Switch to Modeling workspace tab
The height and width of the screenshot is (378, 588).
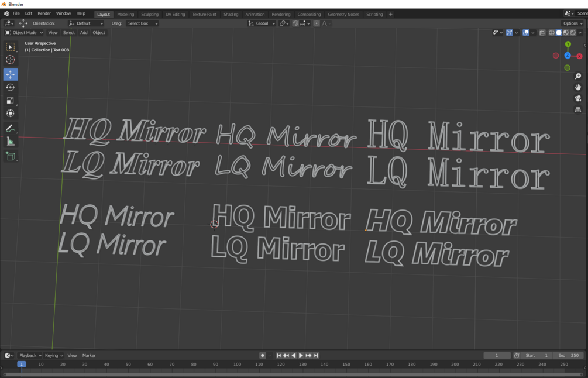[126, 14]
